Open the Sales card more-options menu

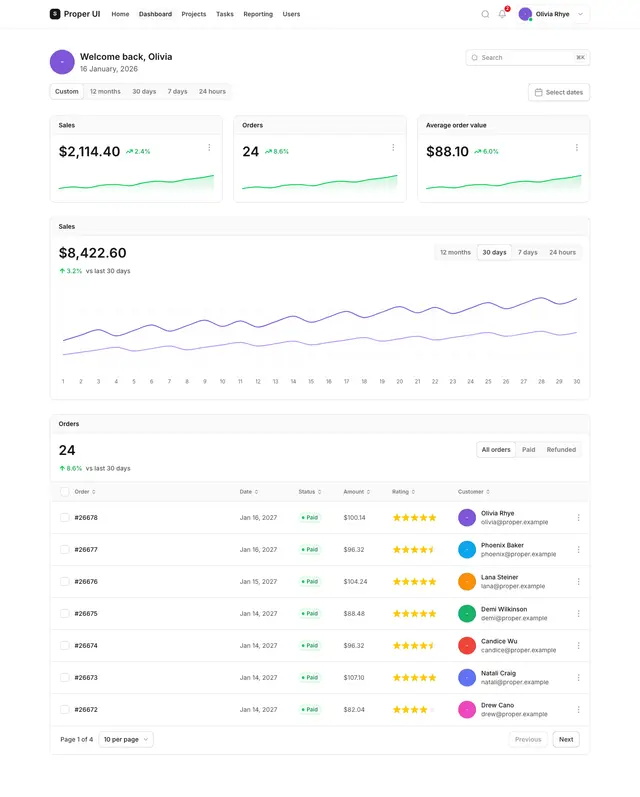click(209, 147)
